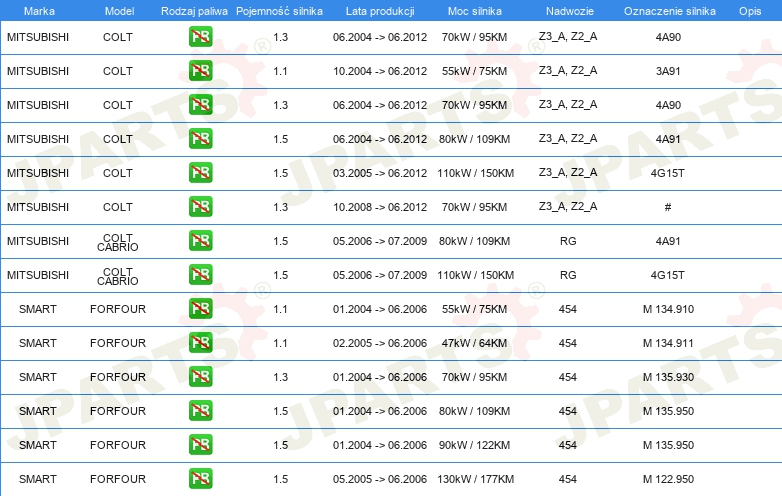The height and width of the screenshot is (496, 782).
Task: Click COLT CABRIO model in 4A91 row
Action: click(118, 242)
